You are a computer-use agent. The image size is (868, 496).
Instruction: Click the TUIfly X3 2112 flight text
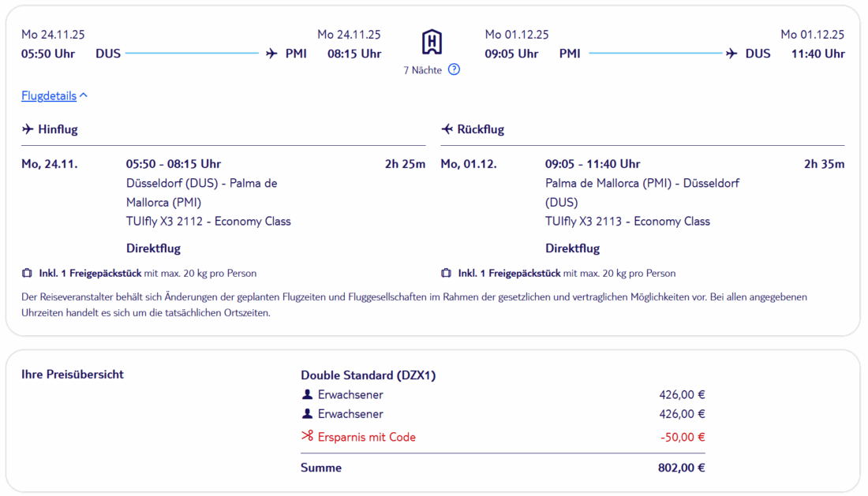click(208, 222)
